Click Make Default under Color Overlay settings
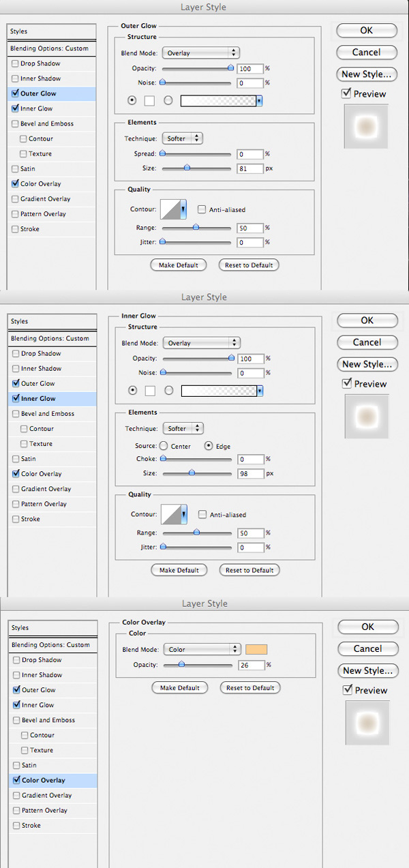This screenshot has width=409, height=868. [180, 687]
